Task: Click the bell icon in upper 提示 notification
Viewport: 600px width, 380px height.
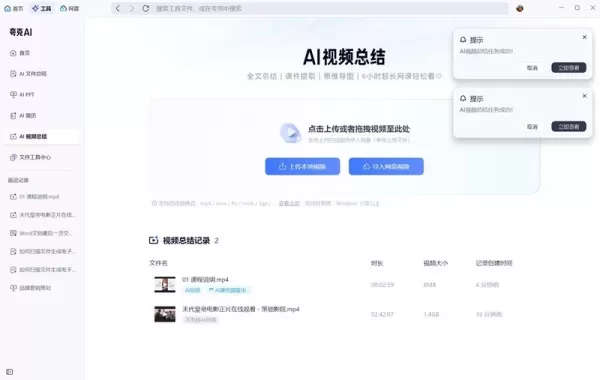Action: (463, 39)
